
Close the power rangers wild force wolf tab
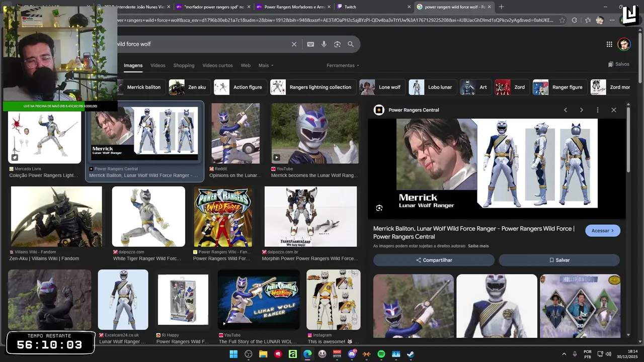489,7
